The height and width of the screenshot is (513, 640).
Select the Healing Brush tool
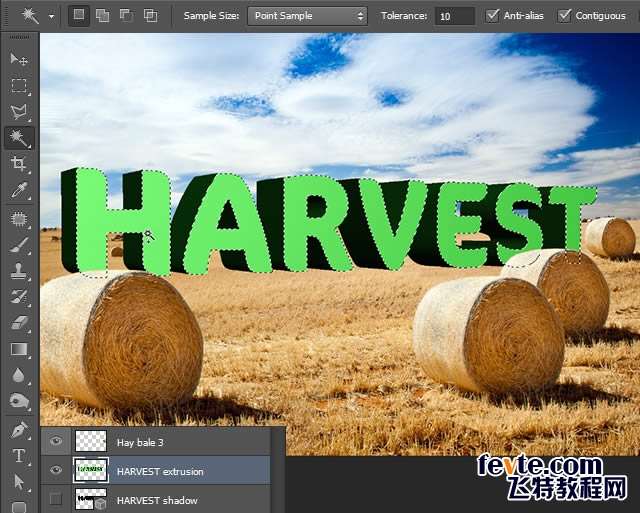[x=19, y=220]
